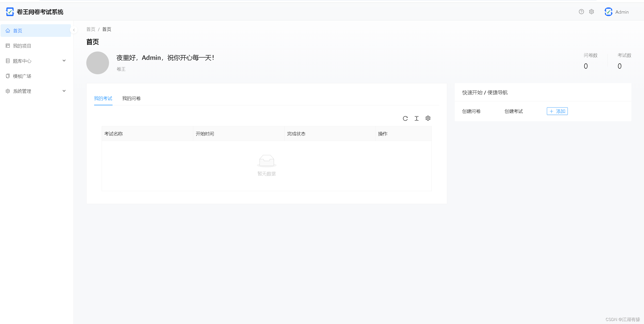Screen dimensions: 644x324
Task: Click the help question mark icon
Action: tap(581, 12)
